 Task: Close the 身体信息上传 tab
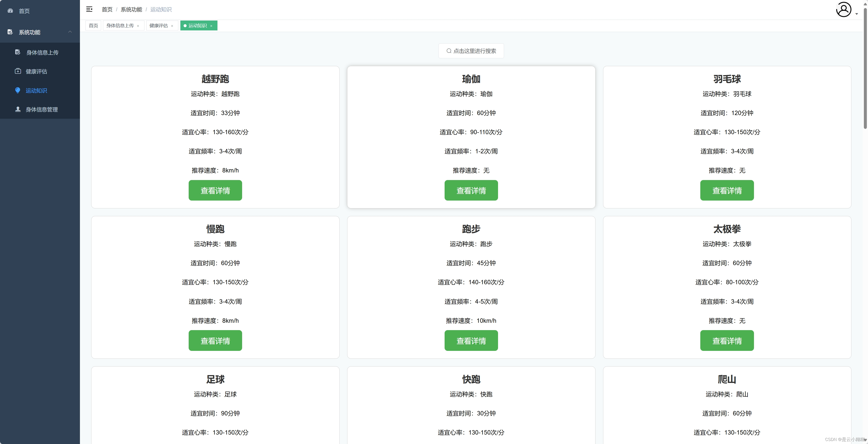138,26
